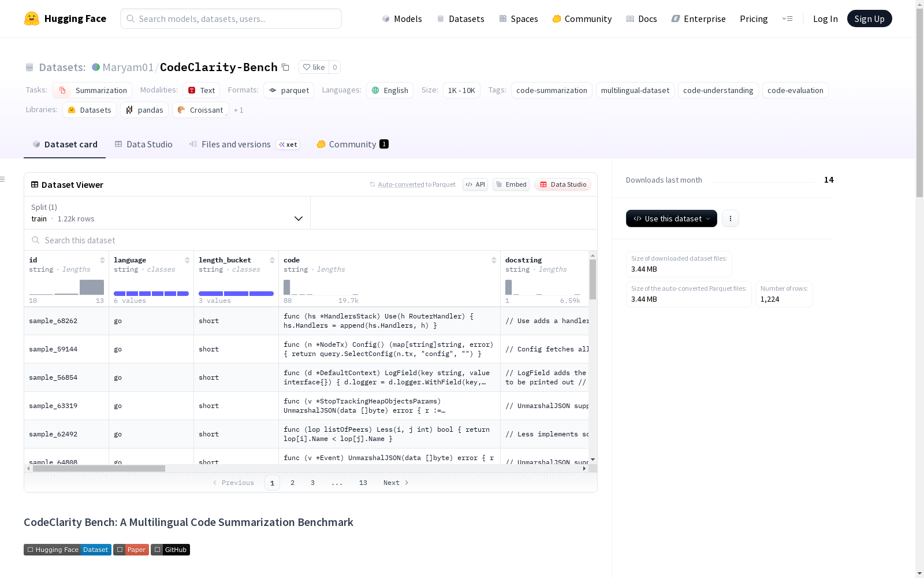The width and height of the screenshot is (924, 578).
Task: Open the Files and versions tab
Action: 244,144
